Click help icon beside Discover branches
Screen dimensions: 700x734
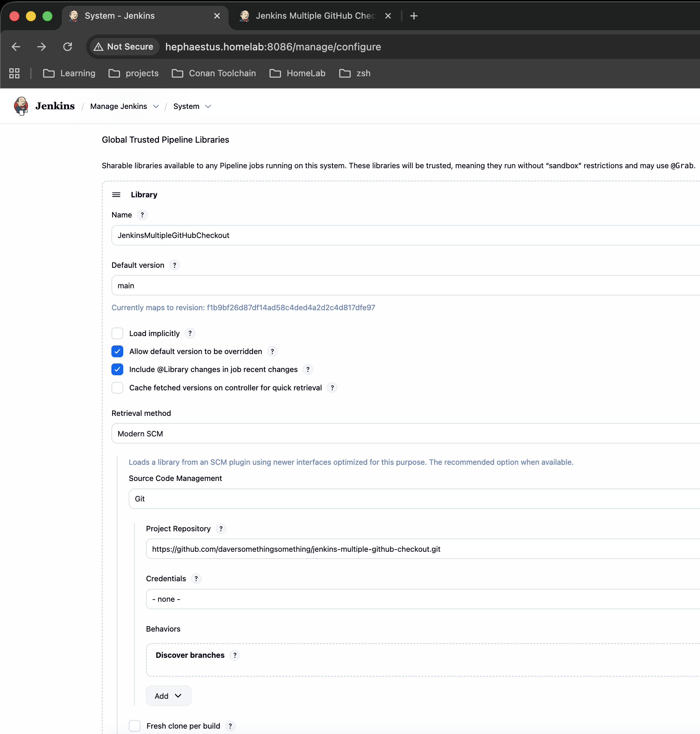tap(234, 655)
